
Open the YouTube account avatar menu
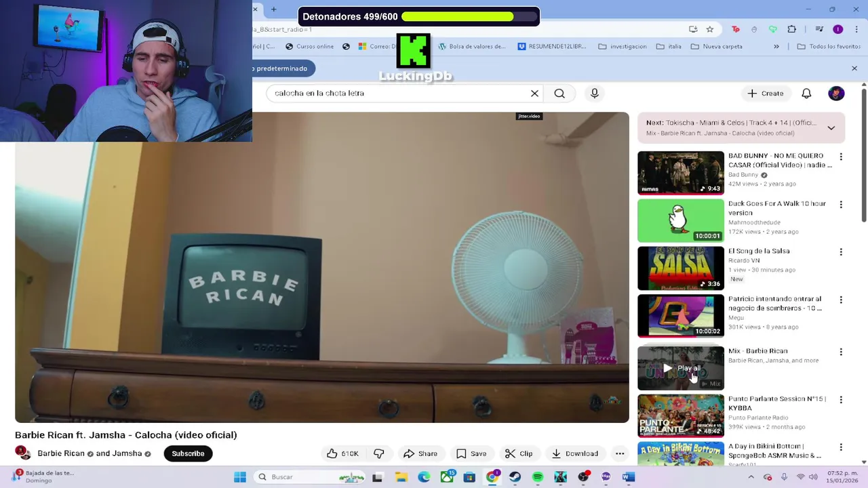(836, 94)
